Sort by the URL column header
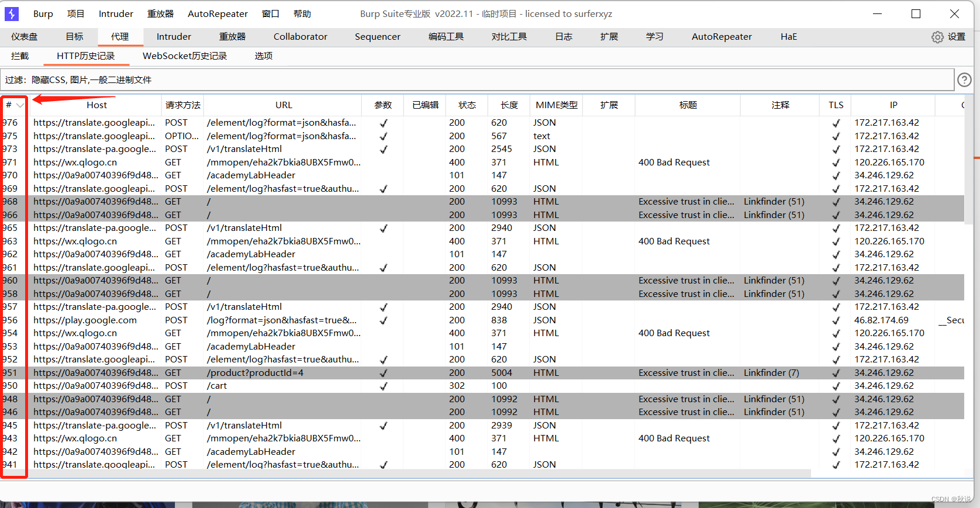The width and height of the screenshot is (980, 508). pyautogui.click(x=284, y=105)
